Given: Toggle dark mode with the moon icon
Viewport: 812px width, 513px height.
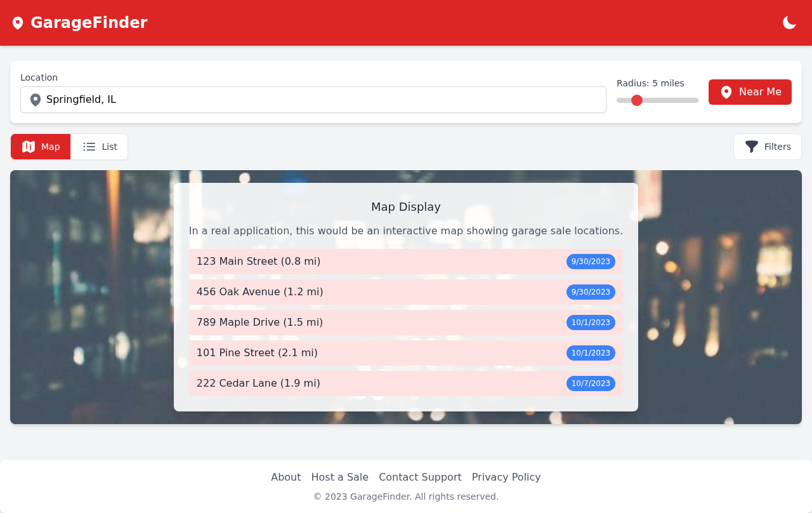Looking at the screenshot, I should click(789, 22).
